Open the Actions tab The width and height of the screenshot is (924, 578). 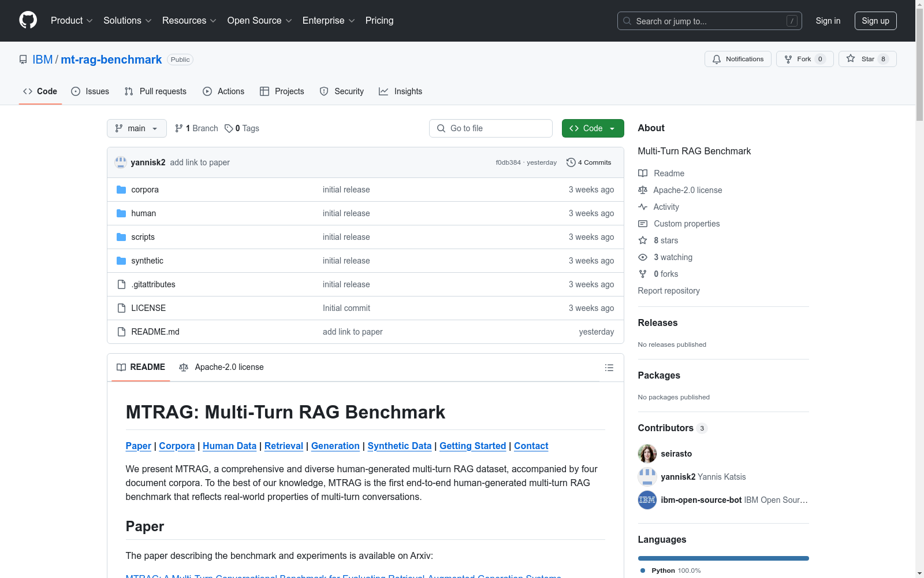click(x=223, y=91)
